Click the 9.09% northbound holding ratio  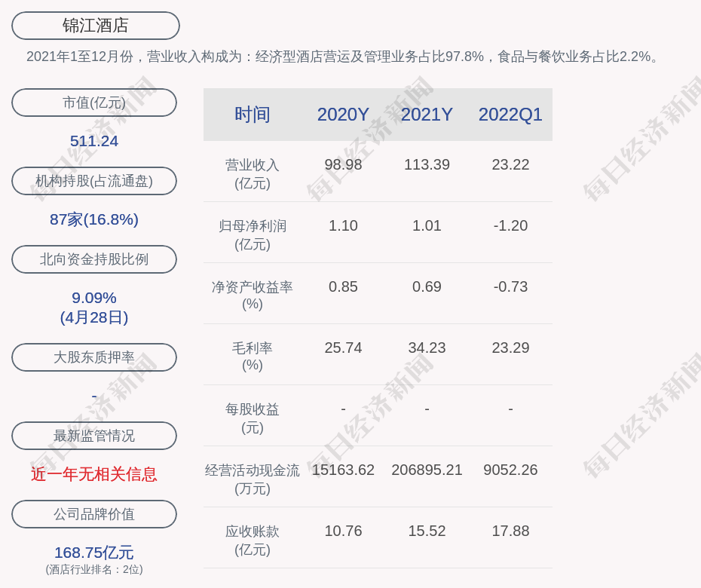pyautogui.click(x=94, y=298)
